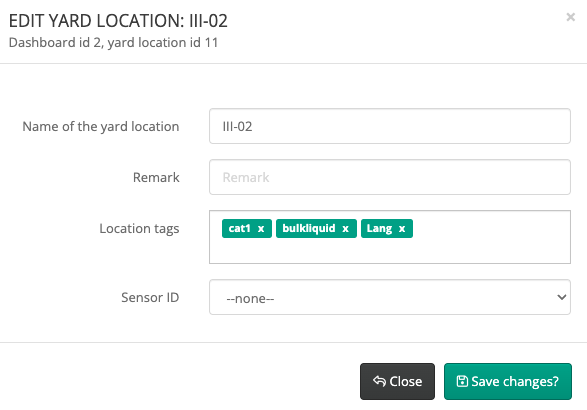Click the Save changes? button text
Screen dimensions: 587x410
(x=515, y=381)
